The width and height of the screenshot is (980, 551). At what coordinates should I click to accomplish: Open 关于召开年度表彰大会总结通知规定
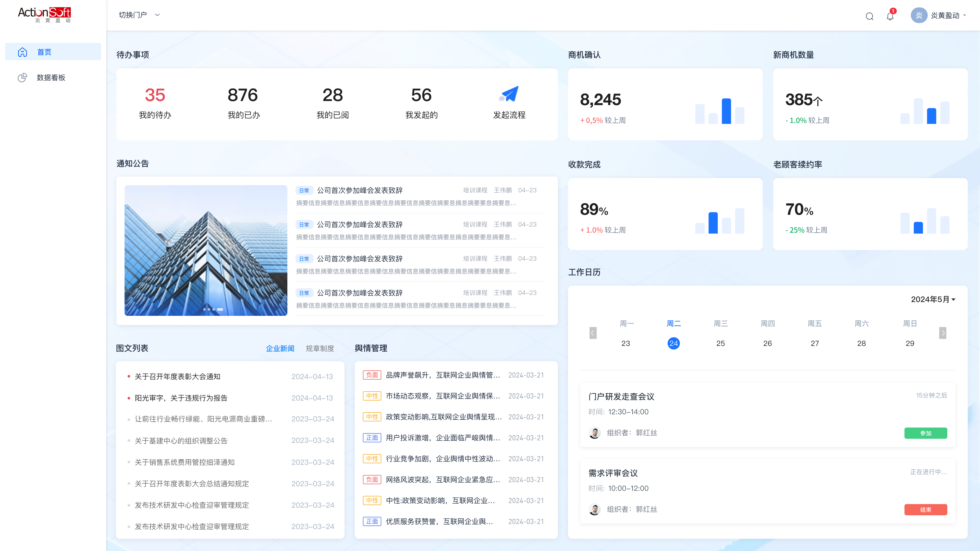(x=192, y=484)
